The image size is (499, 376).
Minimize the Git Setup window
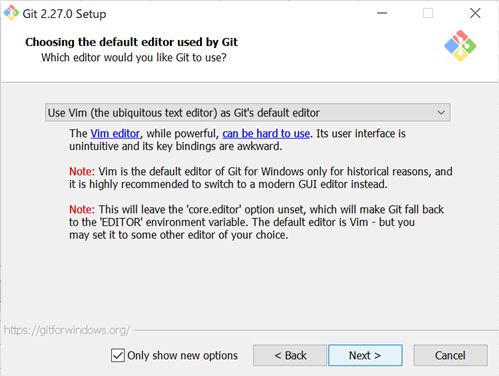(x=382, y=13)
